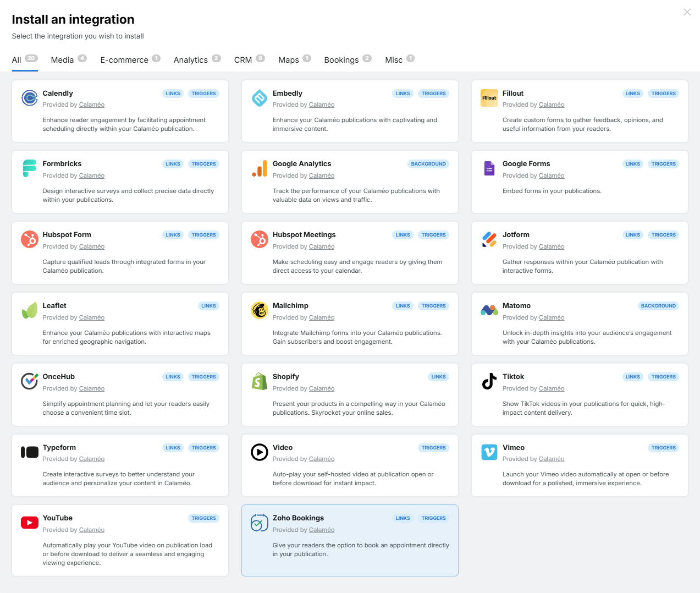
Task: Open Calaméo link in Fillout card
Action: 552,105
